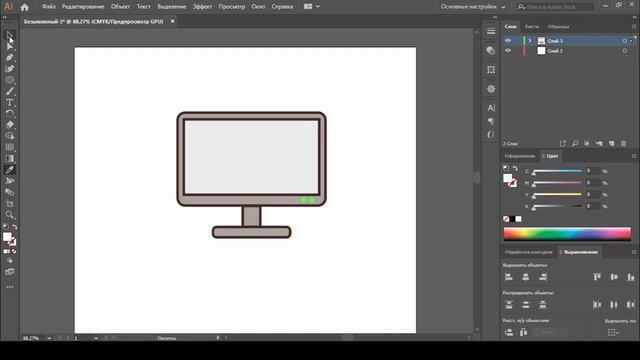Screen dimensions: 640x360
Task: Click Delete layer trash icon
Action: pyautogui.click(x=623, y=144)
